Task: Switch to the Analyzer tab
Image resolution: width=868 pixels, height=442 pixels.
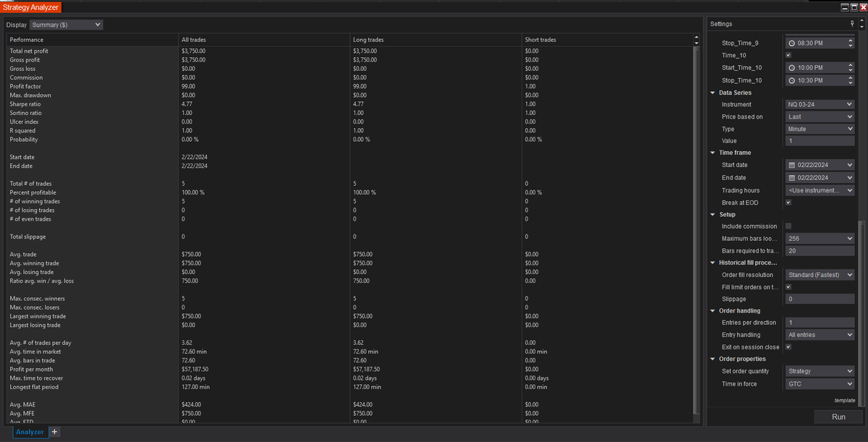Action: (x=30, y=432)
